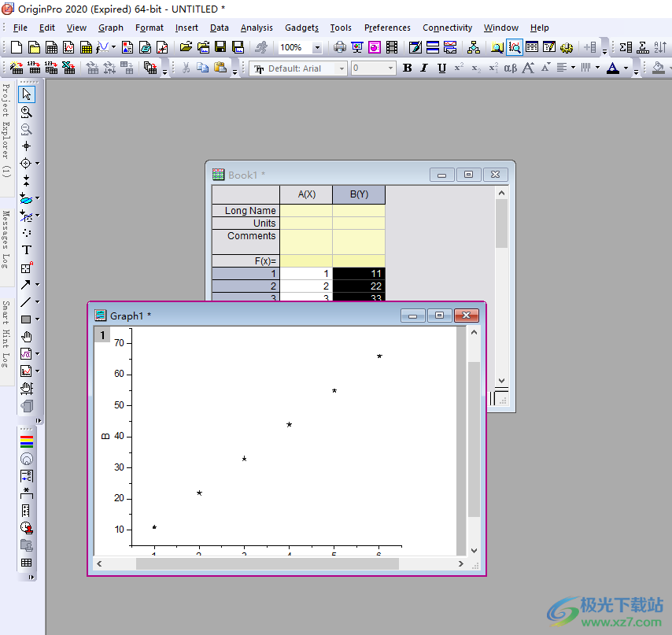
Task: Click layer 1 icon in Graph1 window
Action: [x=102, y=335]
